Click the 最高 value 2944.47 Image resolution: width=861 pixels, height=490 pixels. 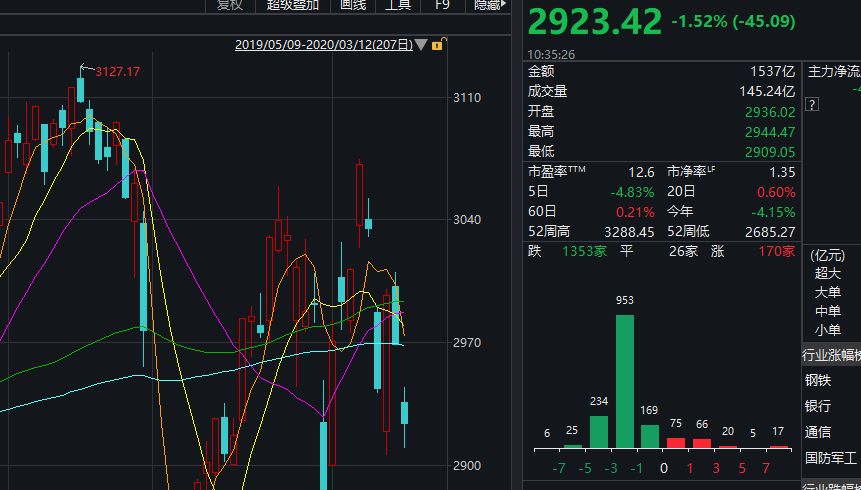(x=770, y=132)
